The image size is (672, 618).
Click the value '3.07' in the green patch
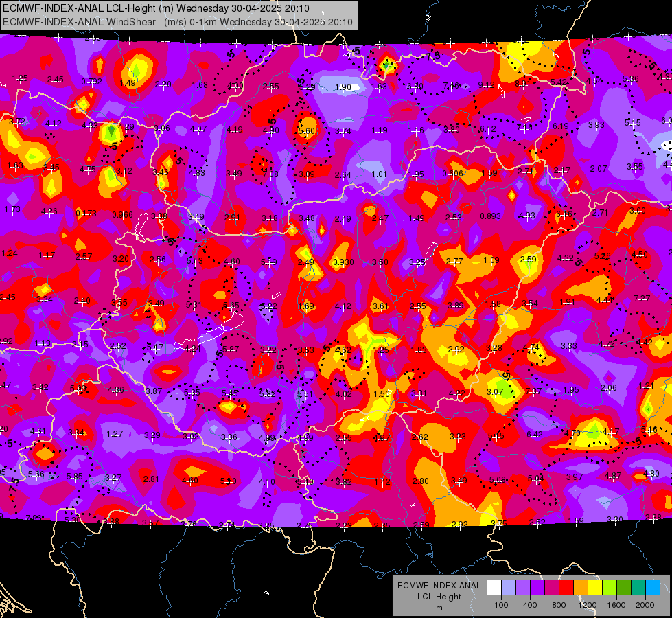coord(495,391)
